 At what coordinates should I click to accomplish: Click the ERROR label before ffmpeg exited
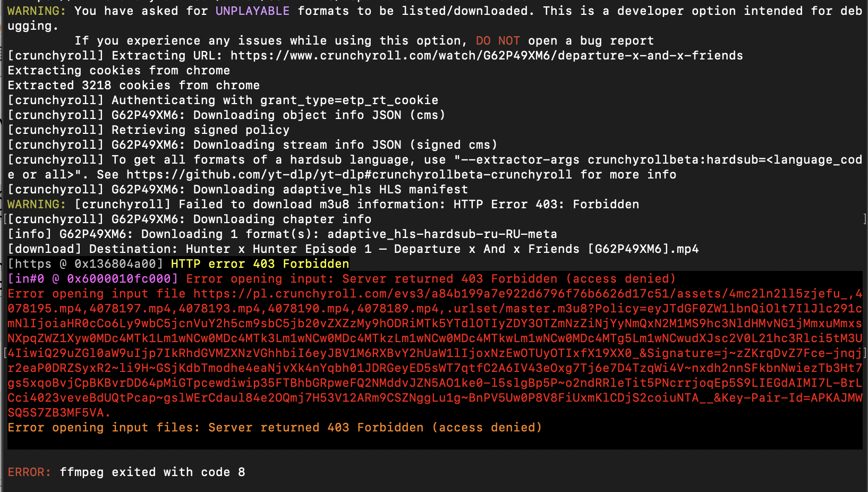(x=29, y=472)
